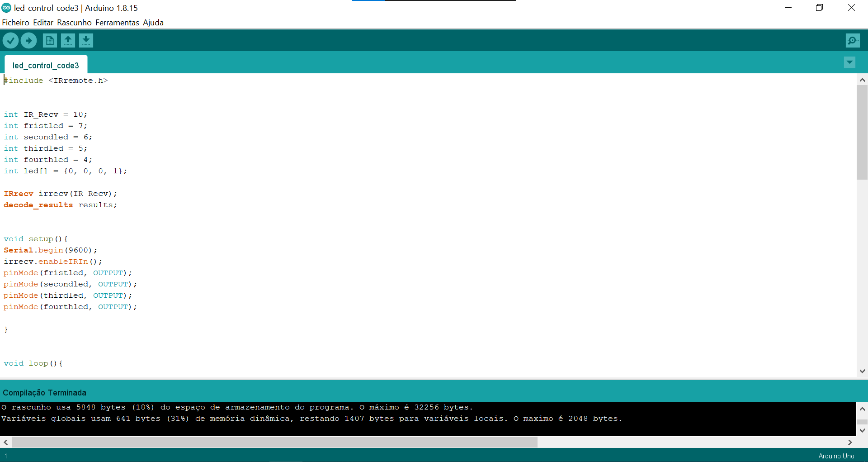Save the sketch with the Save icon
Image resolution: width=868 pixels, height=462 pixels.
tap(86, 41)
